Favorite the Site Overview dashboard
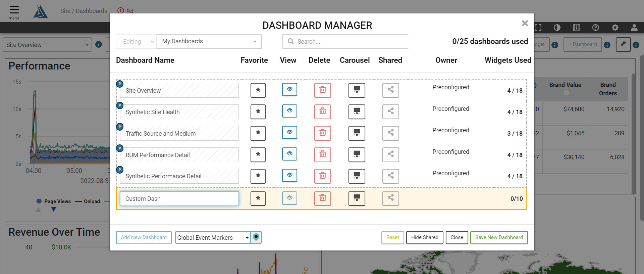Screen dimensions: 644x274 point(258,90)
